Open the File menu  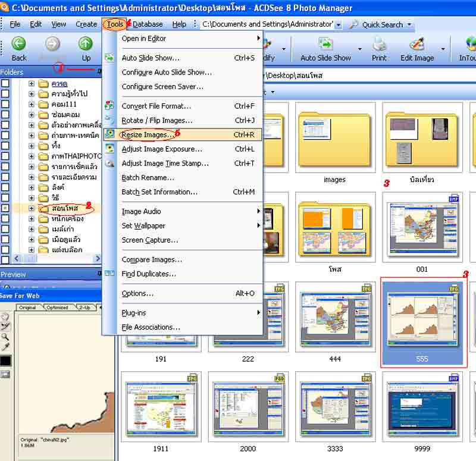pyautogui.click(x=15, y=24)
